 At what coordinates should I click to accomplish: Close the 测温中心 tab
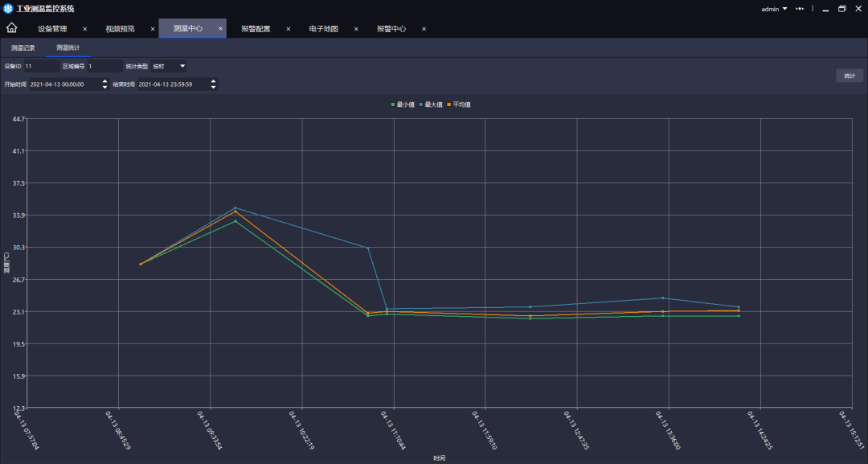click(220, 29)
